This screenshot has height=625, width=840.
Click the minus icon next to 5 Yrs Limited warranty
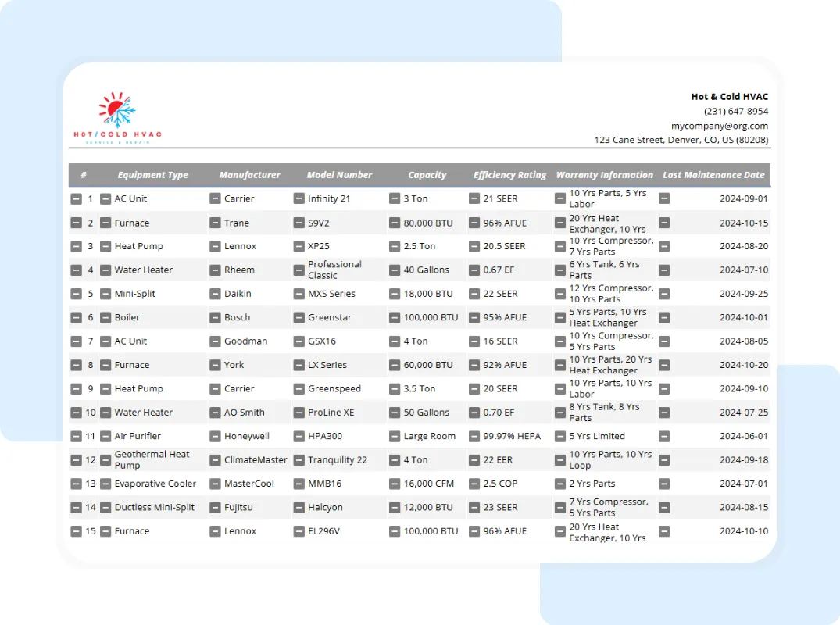[x=560, y=436]
